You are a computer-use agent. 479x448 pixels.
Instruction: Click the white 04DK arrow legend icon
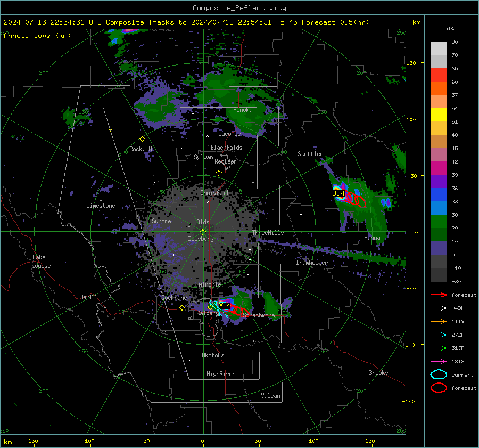point(439,308)
